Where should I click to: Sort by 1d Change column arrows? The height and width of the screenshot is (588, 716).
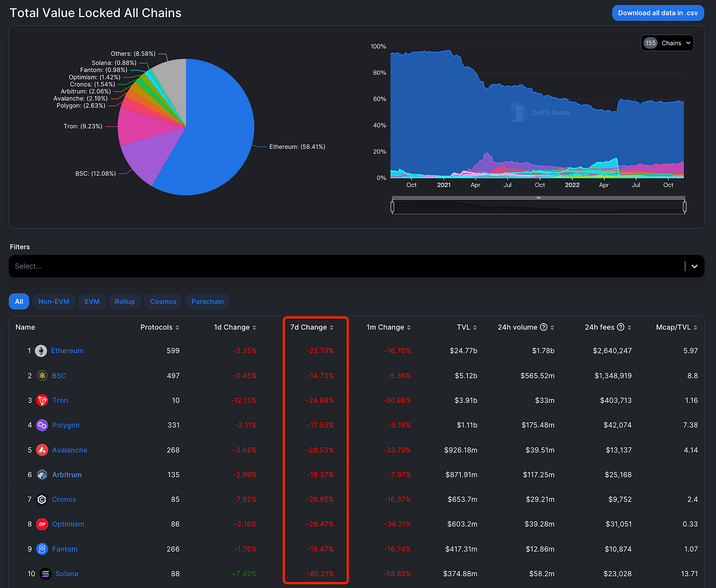coord(254,328)
